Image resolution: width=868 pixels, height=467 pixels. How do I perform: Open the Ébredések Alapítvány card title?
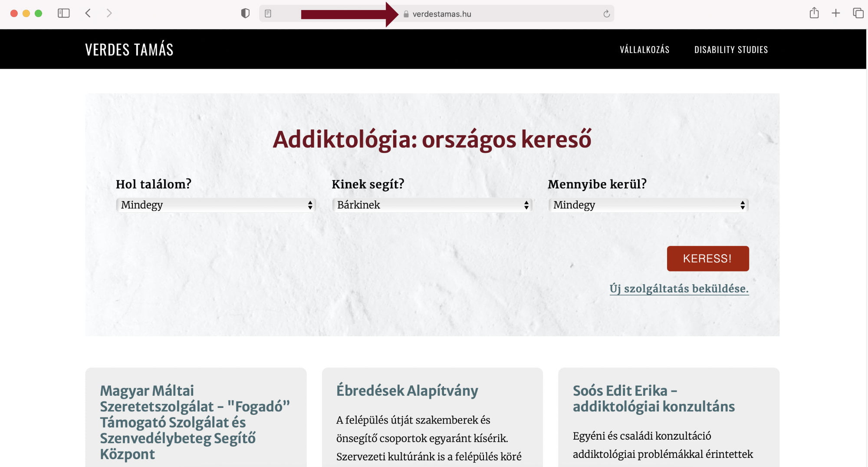[x=407, y=391]
